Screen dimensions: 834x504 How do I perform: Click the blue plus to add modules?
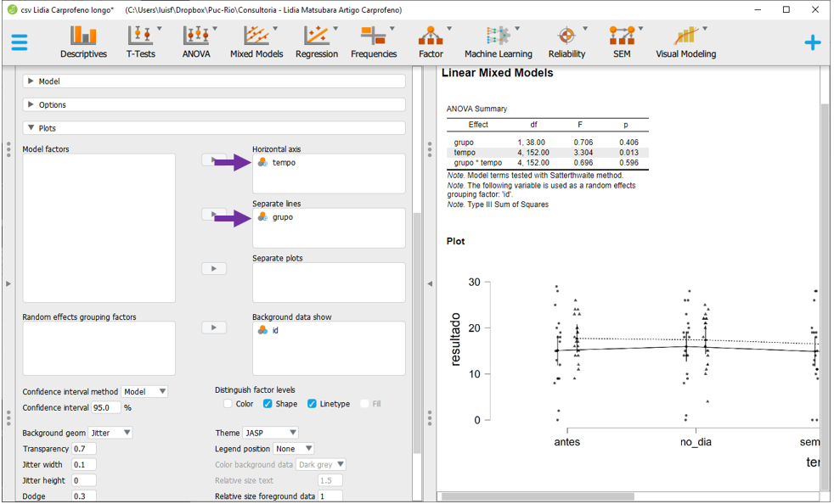(812, 42)
